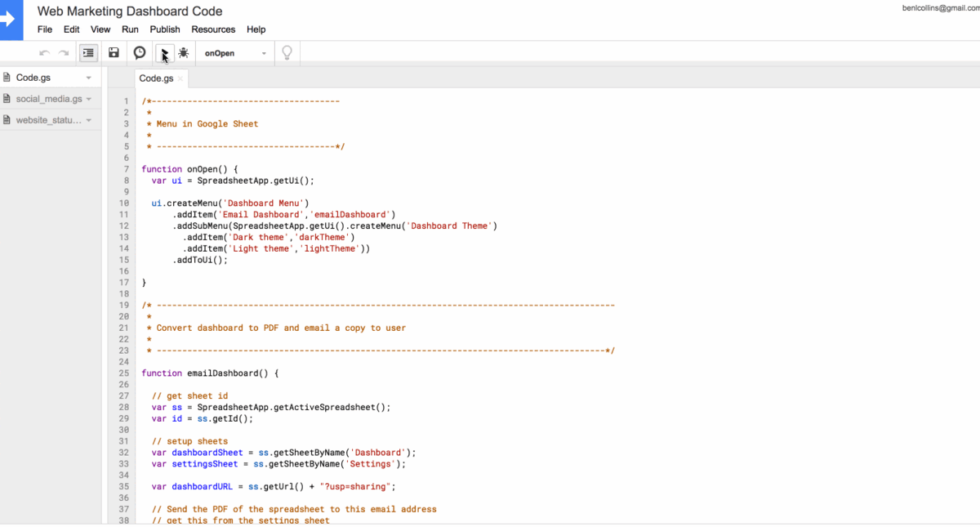The height and width of the screenshot is (527, 980).
Task: Click .addToUi(); on line 15
Action: 200,261
